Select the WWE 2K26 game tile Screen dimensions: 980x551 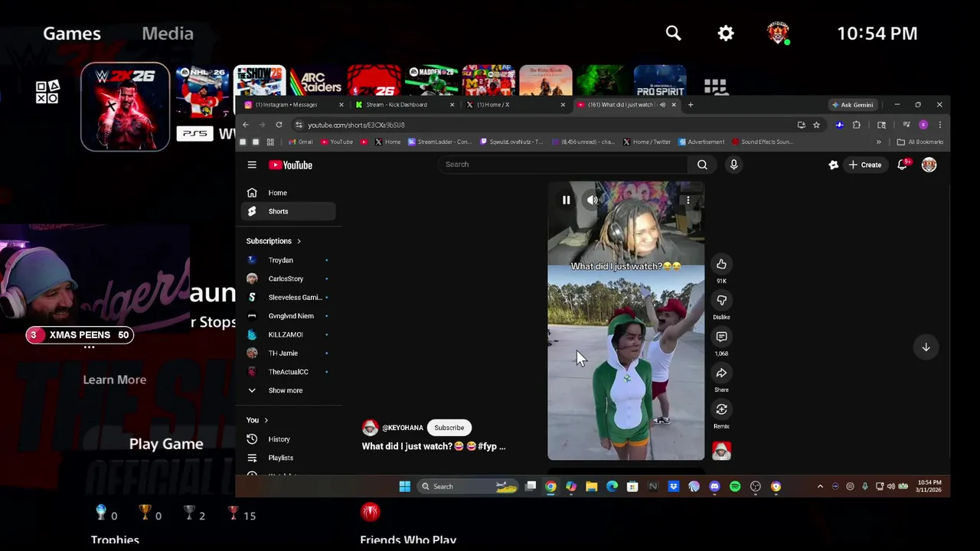point(126,106)
